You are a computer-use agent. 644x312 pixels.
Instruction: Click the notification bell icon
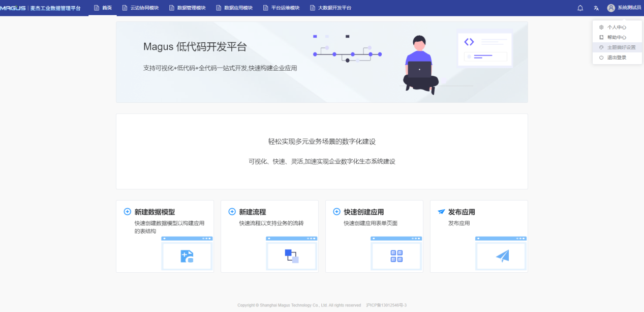click(580, 8)
